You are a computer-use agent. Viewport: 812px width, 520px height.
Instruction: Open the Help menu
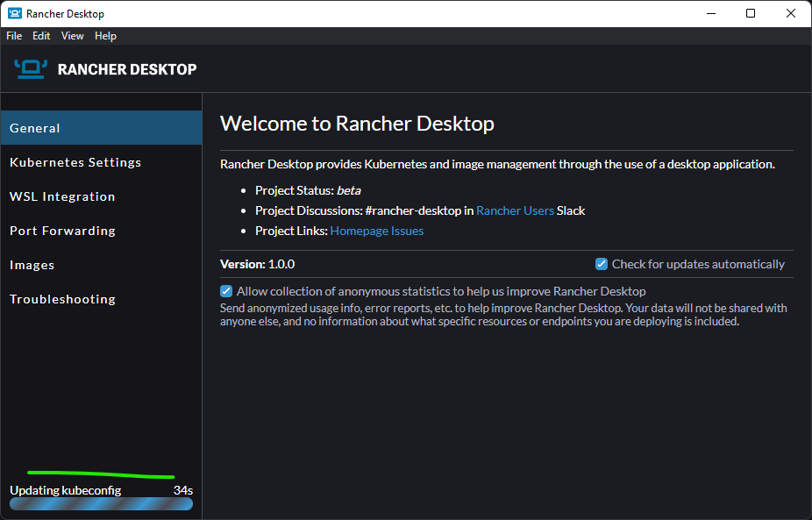coord(105,36)
